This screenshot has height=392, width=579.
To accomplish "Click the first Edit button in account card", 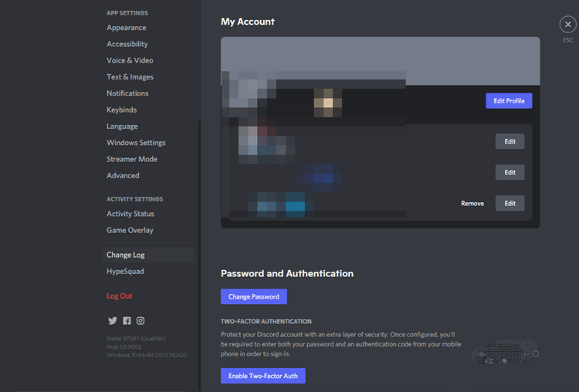I will 510,141.
